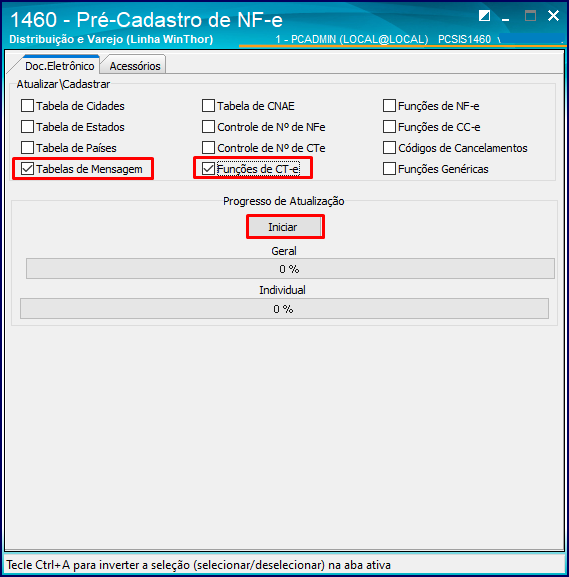Image resolution: width=569 pixels, height=577 pixels.
Task: Open the Doc.Eletrônico tab
Action: pyautogui.click(x=59, y=66)
